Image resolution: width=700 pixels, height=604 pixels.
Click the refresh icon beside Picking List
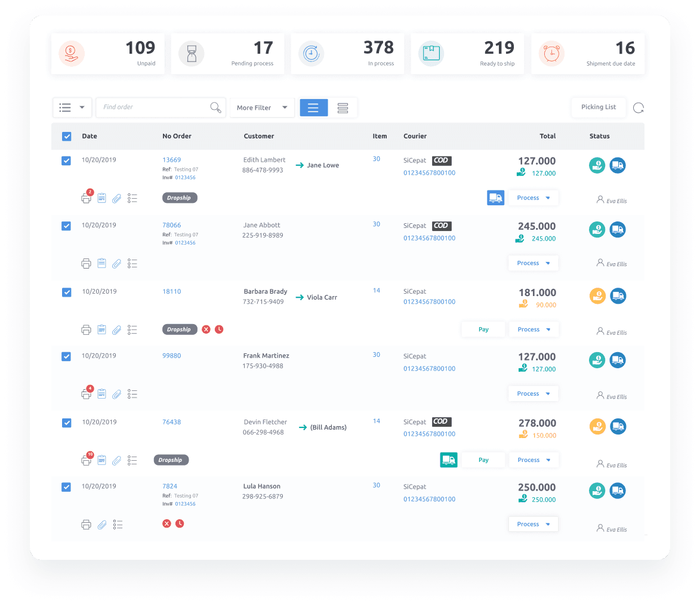pos(638,108)
